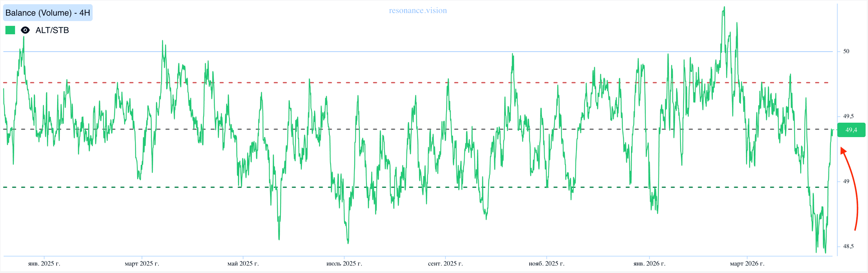Click the 49 price axis label

click(x=846, y=181)
